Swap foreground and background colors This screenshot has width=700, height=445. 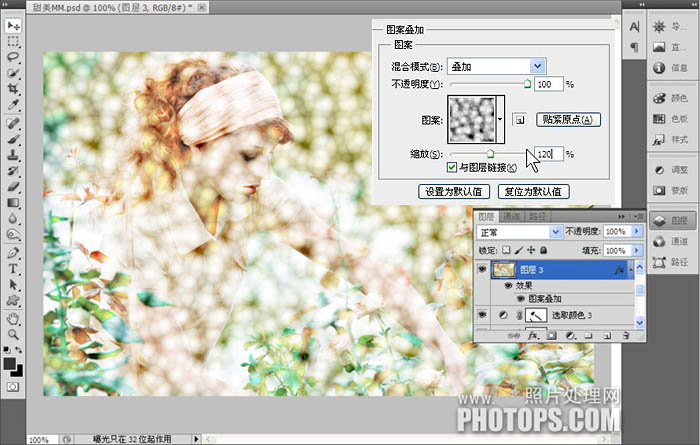click(19, 350)
